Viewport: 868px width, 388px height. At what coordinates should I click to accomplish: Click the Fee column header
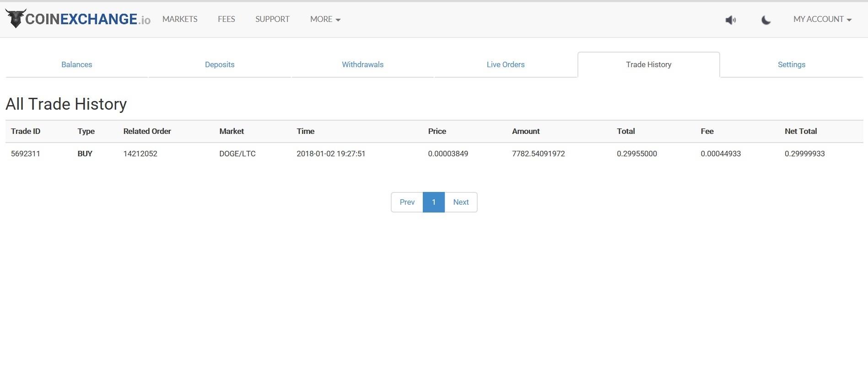707,131
